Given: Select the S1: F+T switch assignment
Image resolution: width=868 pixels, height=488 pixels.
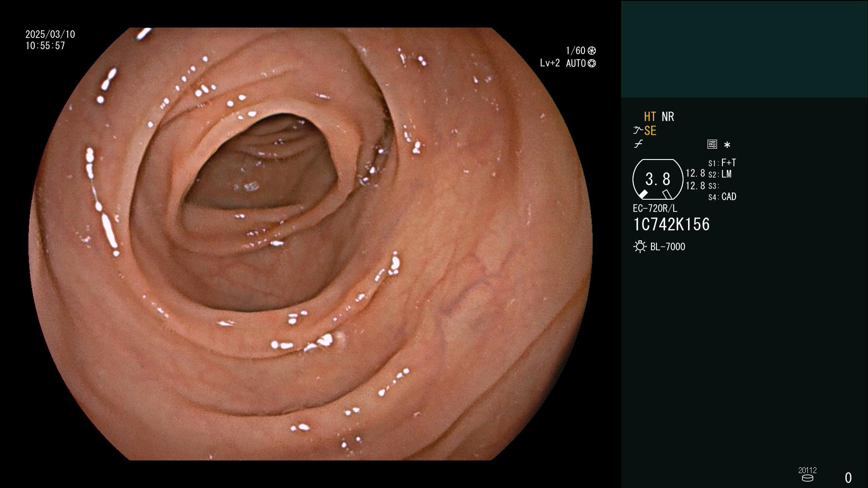Looking at the screenshot, I should 722,163.
